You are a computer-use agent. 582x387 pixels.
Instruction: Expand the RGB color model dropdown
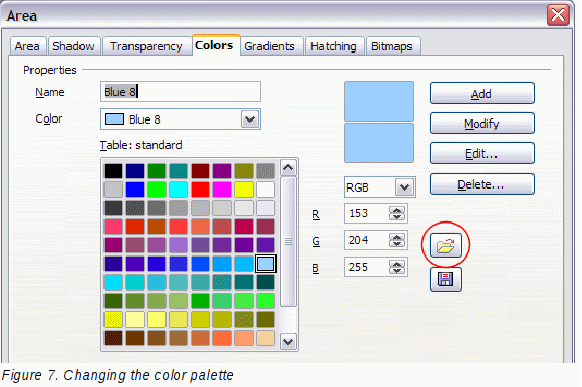point(404,187)
